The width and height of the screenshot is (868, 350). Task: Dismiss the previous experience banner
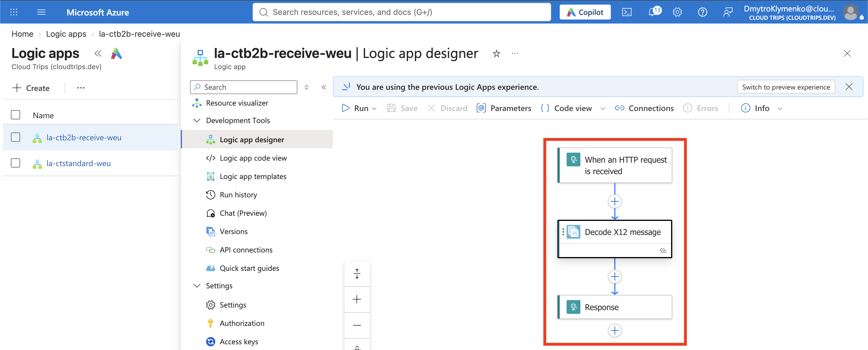tap(849, 87)
